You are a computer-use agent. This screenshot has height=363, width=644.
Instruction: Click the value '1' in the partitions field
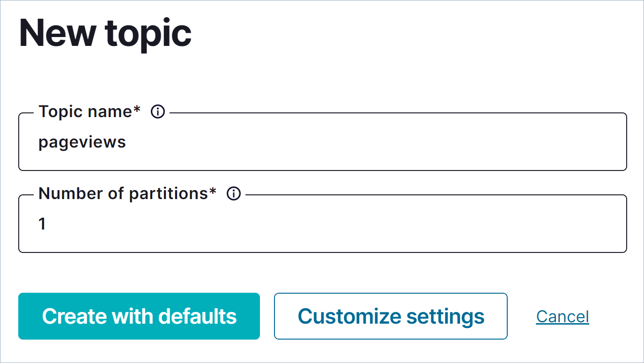(x=42, y=224)
